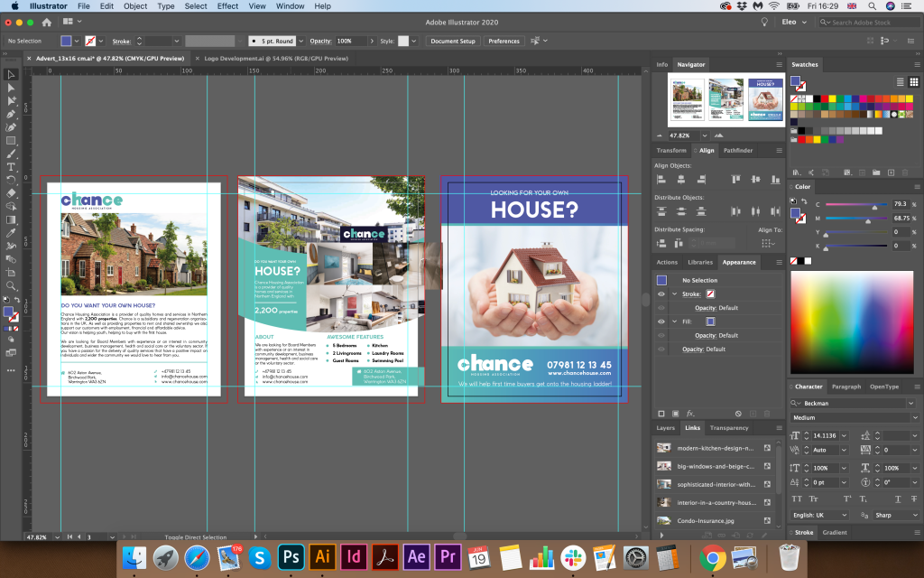Image resolution: width=924 pixels, height=578 pixels.
Task: Click the Document Setup button
Action: [452, 41]
